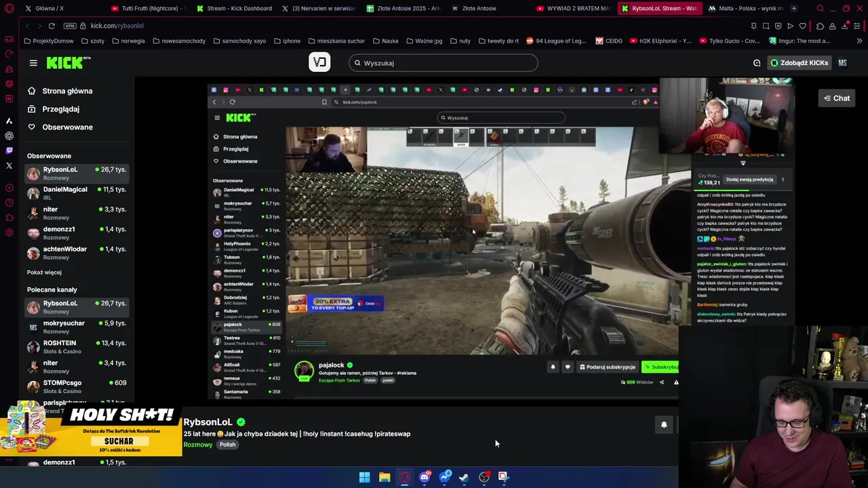Open Messenger from the taskbar

[x=445, y=477]
